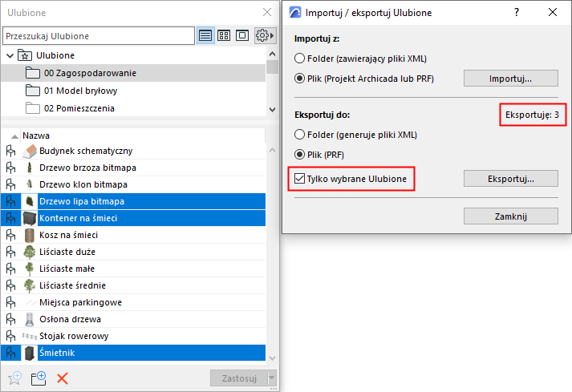Toggle Tylko wybrane Ulubione checkbox

[x=300, y=178]
